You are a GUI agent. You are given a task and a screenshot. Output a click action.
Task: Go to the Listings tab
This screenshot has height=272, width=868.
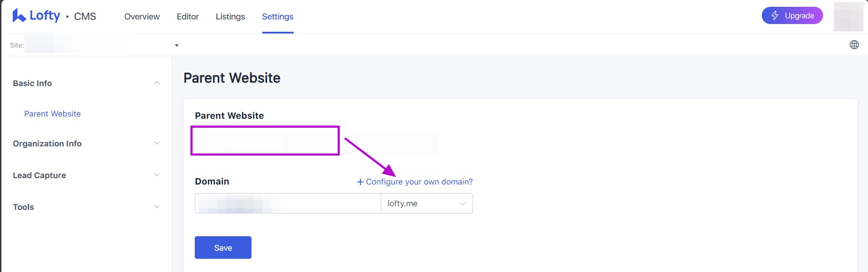(230, 17)
